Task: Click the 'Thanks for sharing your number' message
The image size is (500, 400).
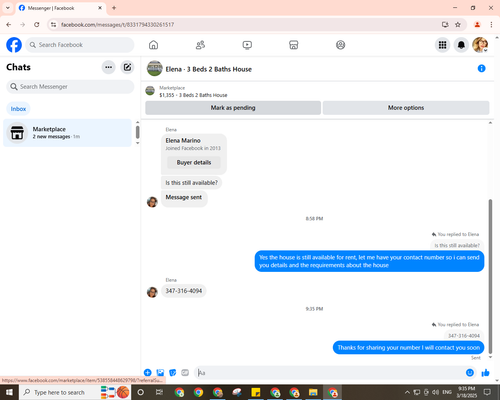Action: (408, 348)
